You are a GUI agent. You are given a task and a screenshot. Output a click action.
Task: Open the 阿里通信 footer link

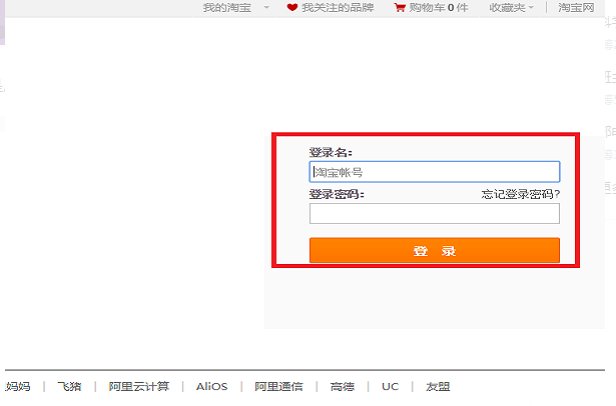tap(279, 386)
